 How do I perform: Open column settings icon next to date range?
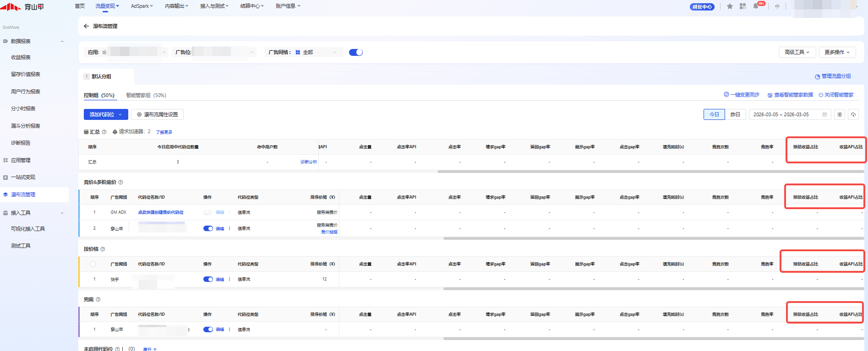(x=840, y=114)
